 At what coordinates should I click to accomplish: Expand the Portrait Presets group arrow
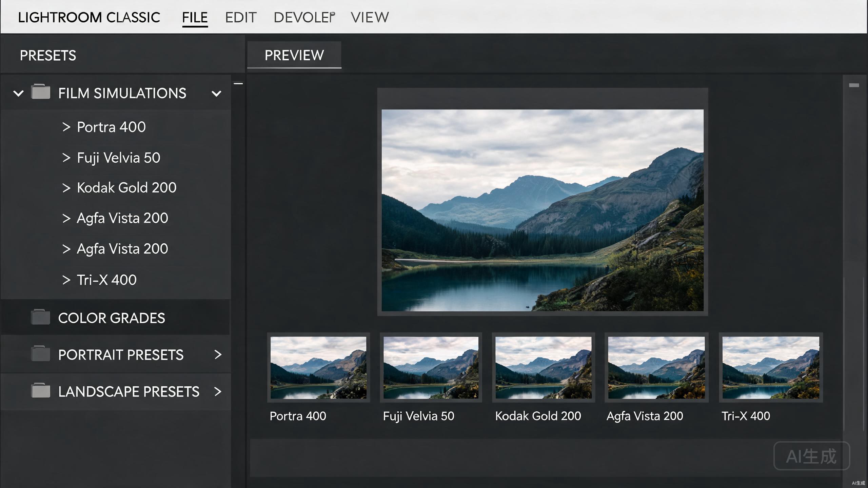point(218,354)
